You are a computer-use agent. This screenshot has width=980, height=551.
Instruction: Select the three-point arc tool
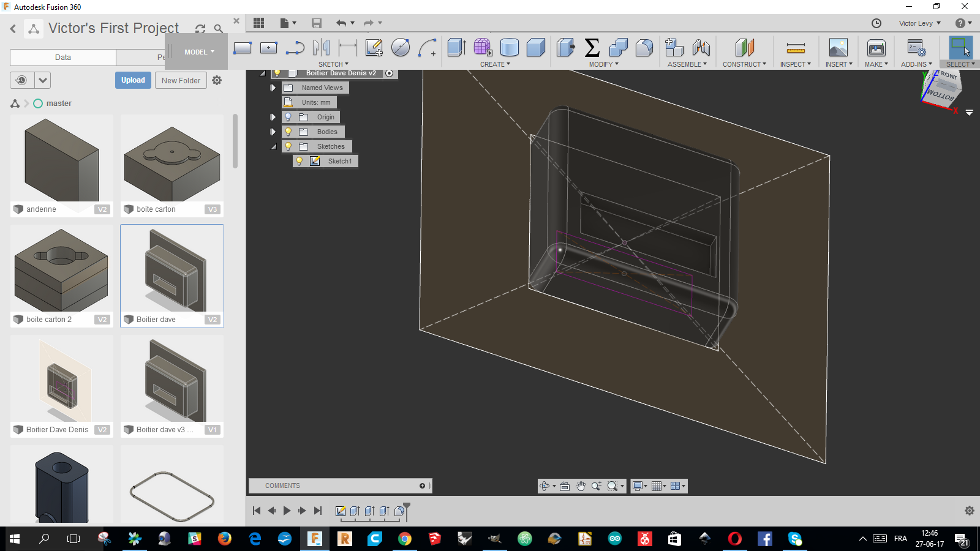(x=428, y=48)
